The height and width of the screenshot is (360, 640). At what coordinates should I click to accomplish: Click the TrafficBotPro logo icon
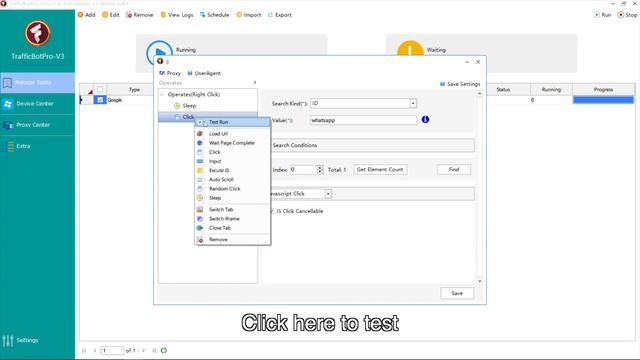[x=38, y=33]
